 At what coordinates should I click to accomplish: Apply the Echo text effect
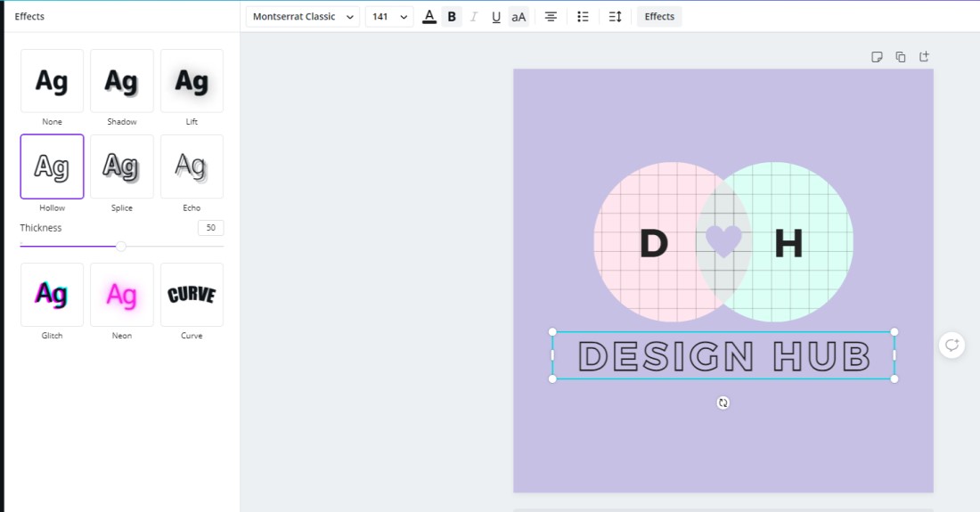coord(192,167)
